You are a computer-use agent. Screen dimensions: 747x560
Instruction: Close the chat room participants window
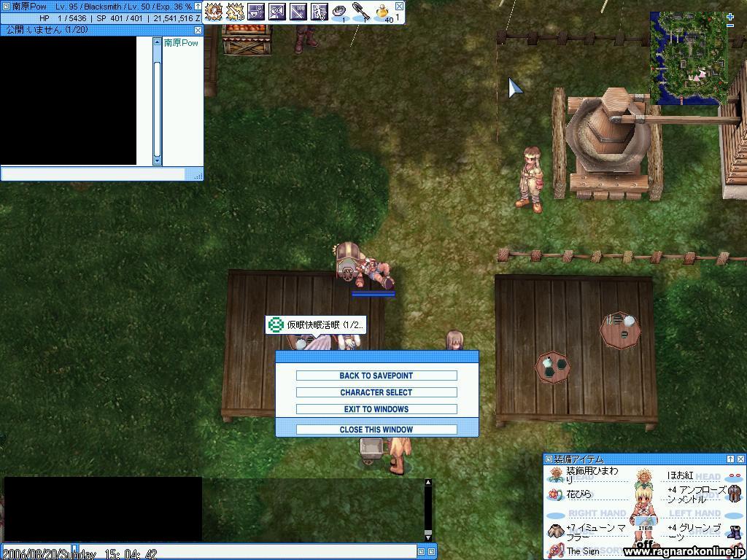pos(198,30)
